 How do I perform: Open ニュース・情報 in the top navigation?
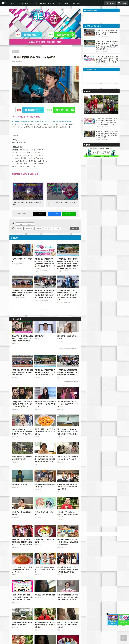(x=23, y=3)
